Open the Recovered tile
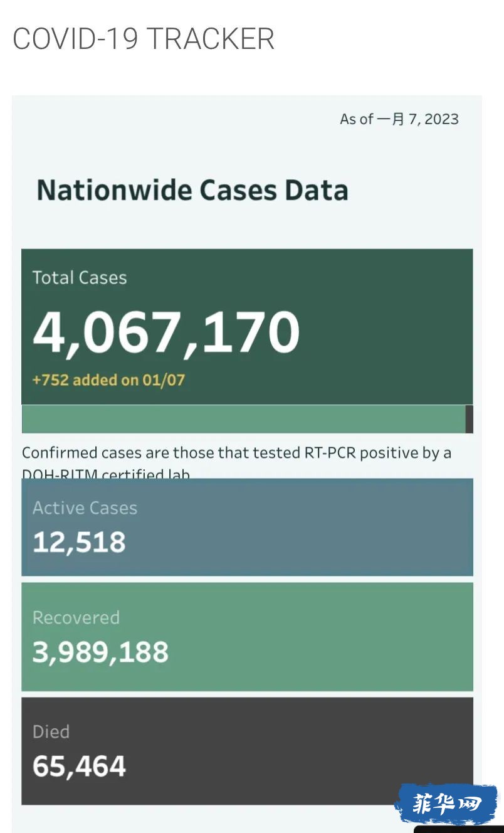The image size is (504, 833). (247, 637)
